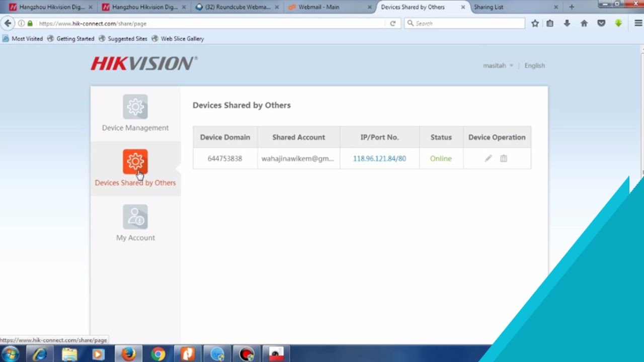
Task: Close the Webmail - Main tab
Action: coord(370,7)
